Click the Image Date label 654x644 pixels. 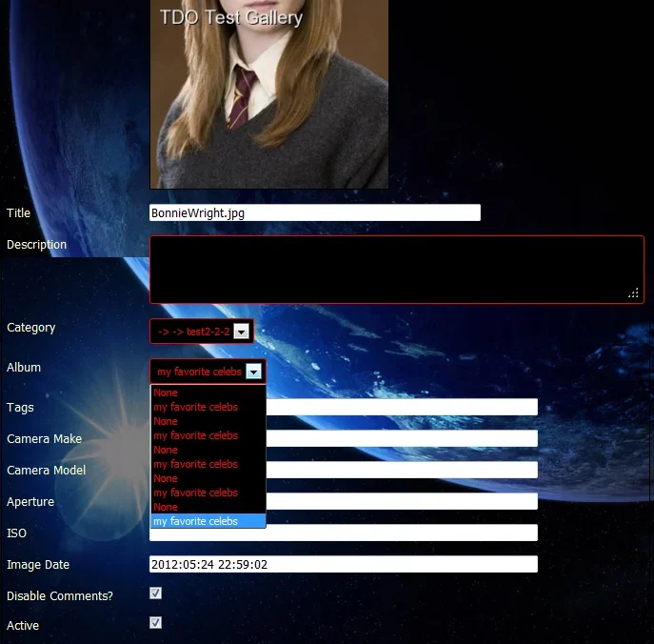click(38, 565)
